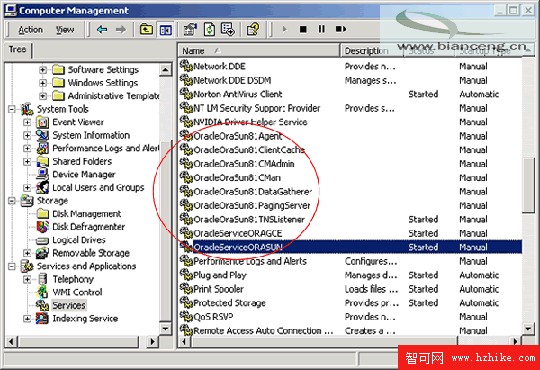The image size is (540, 370).
Task: Expand the Removable Storage node
Action: click(27, 253)
